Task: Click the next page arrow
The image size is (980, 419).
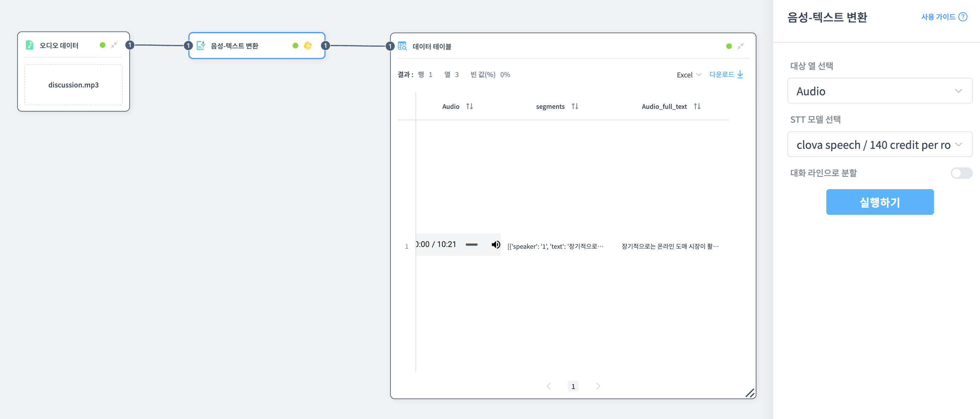Action: (x=598, y=386)
